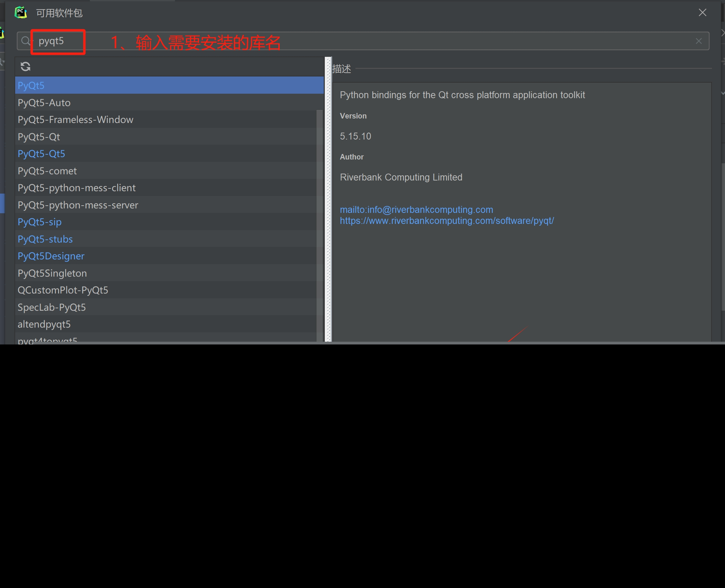Clear the search field with X icon
725x588 pixels.
click(x=698, y=41)
